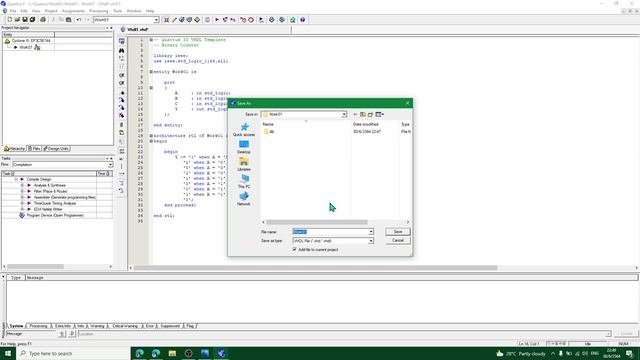The width and height of the screenshot is (640, 360).
Task: Click the Pin Planner pencil icon in toolbar
Action: [174, 20]
